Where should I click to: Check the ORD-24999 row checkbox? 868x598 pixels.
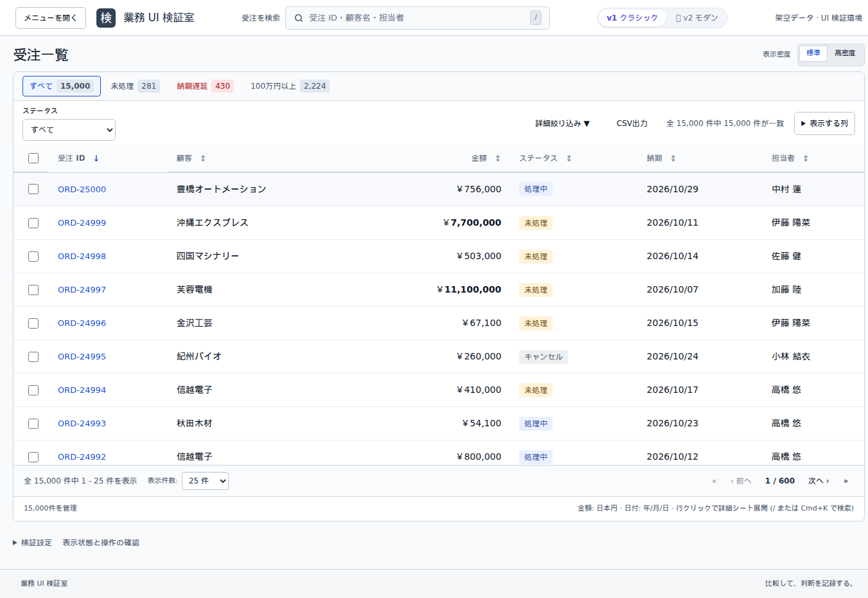[33, 223]
